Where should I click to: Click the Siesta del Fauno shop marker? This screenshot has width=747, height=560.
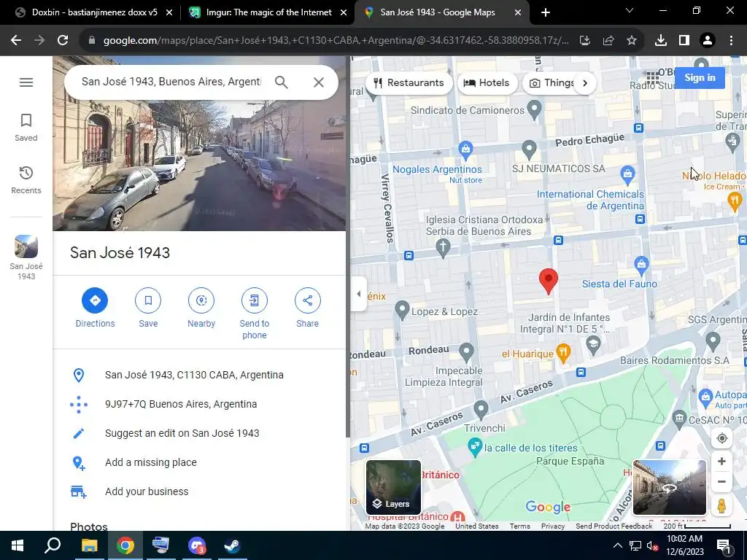[641, 265]
